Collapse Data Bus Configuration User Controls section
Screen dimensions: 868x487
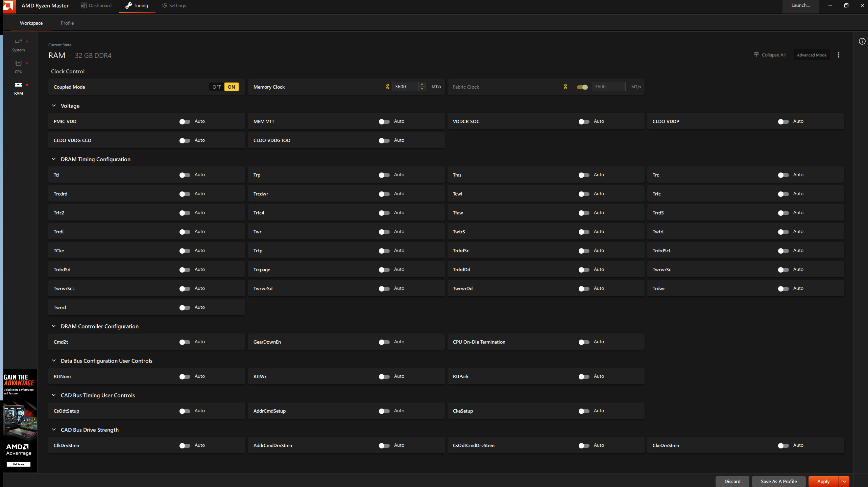pyautogui.click(x=54, y=361)
